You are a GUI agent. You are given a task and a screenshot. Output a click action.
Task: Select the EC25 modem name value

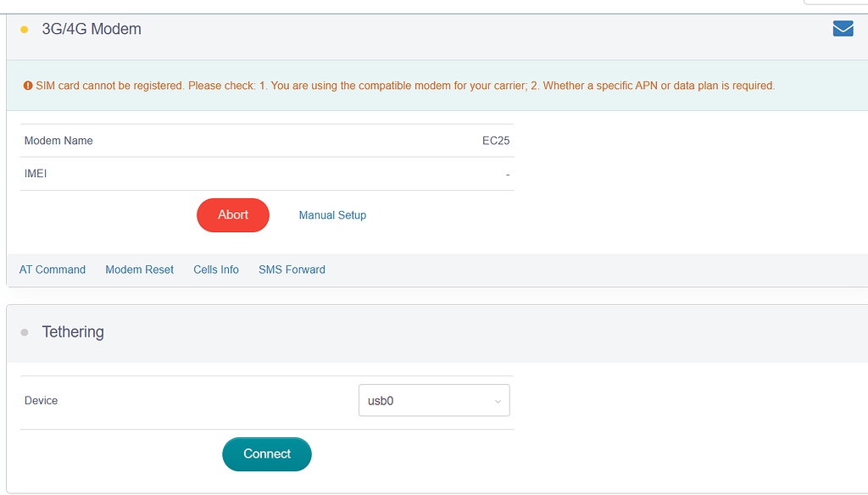click(496, 141)
